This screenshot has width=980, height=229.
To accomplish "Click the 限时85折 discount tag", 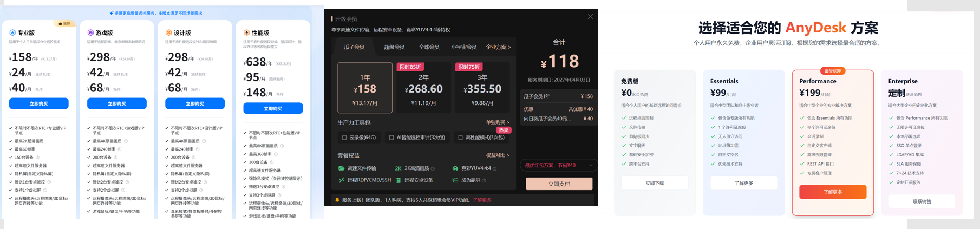I will 410,67.
